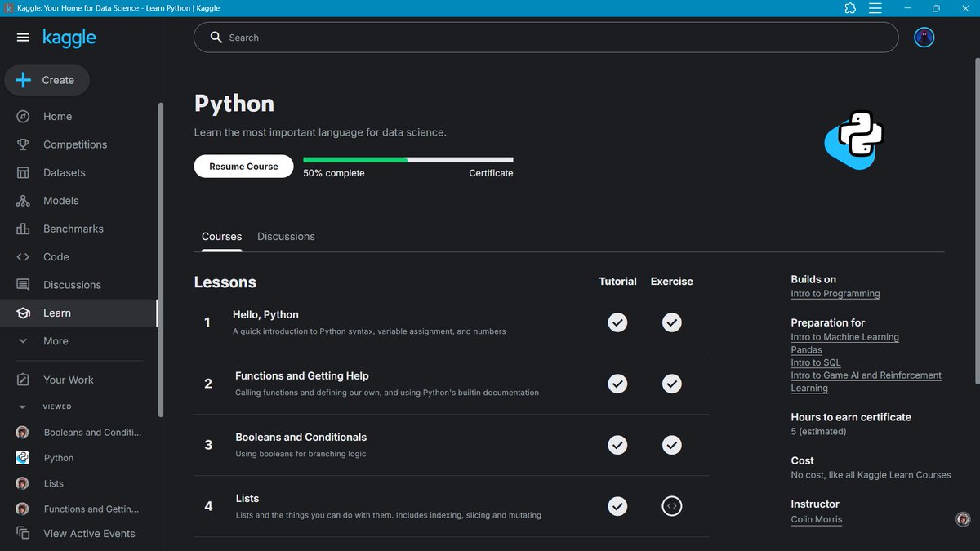Open the Lists lesson title
Screen dimensions: 980x551
(247, 499)
